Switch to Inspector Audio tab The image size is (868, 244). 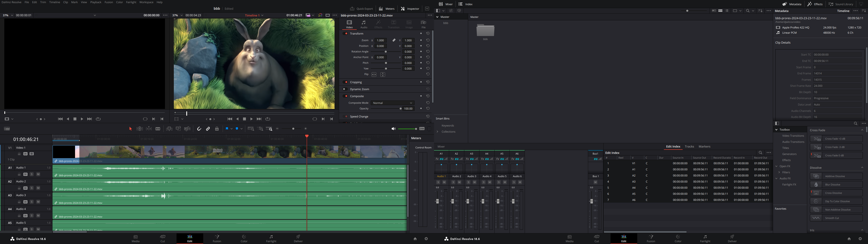(x=364, y=24)
